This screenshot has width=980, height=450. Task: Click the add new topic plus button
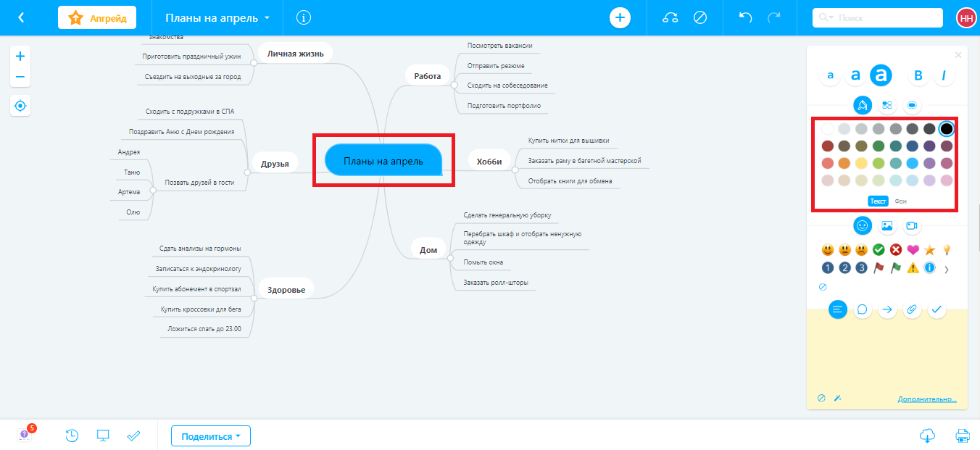tap(620, 17)
